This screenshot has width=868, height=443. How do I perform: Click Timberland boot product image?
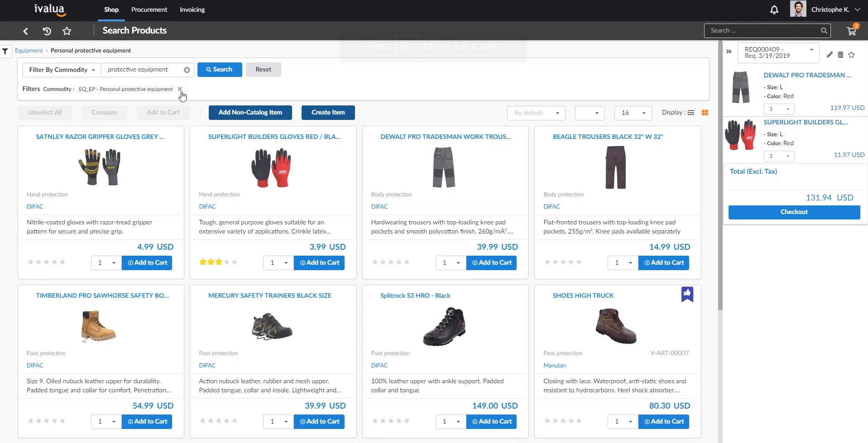(98, 326)
